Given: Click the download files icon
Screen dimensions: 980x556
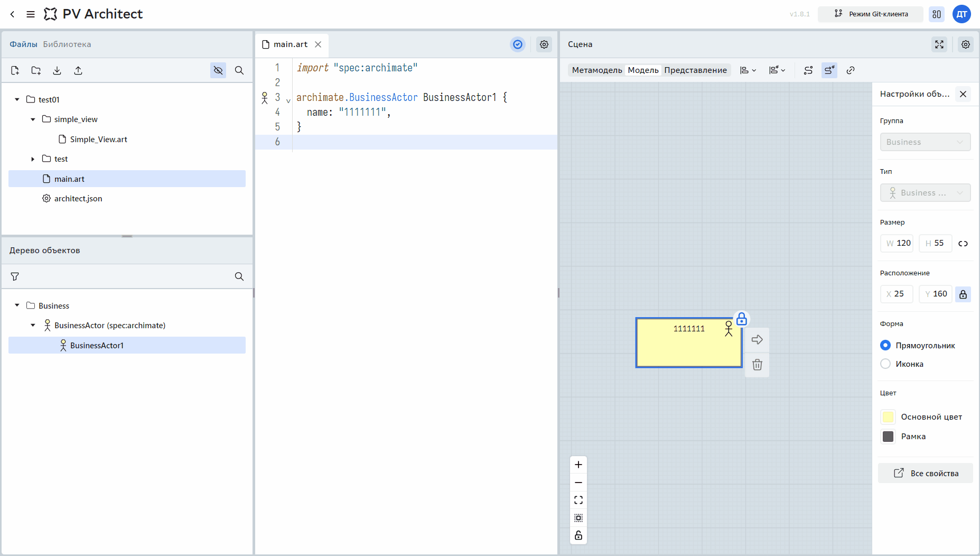Looking at the screenshot, I should [x=57, y=70].
